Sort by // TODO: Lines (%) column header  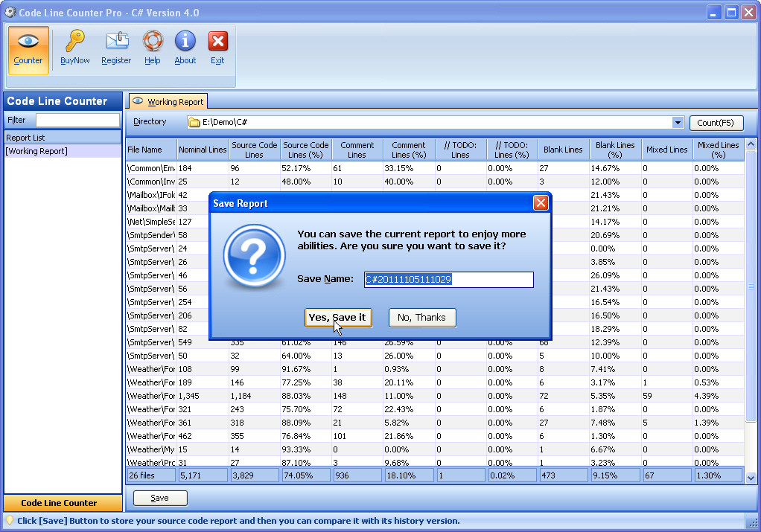[512, 150]
